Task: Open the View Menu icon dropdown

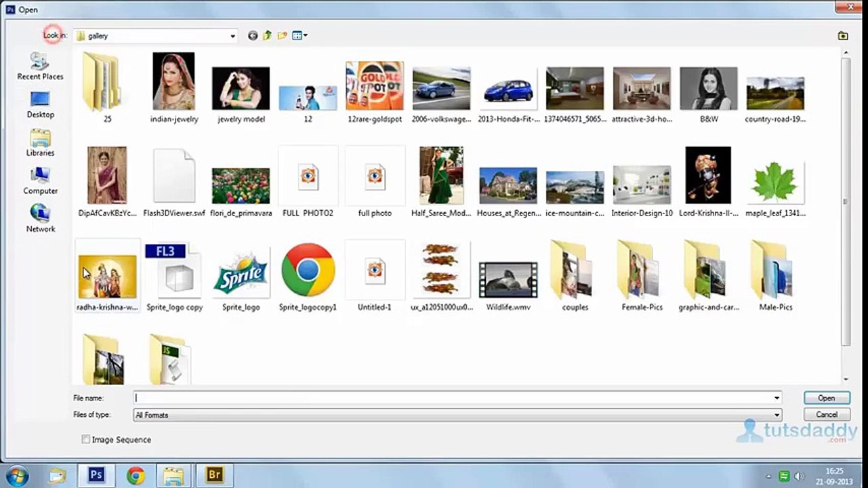Action: (299, 36)
